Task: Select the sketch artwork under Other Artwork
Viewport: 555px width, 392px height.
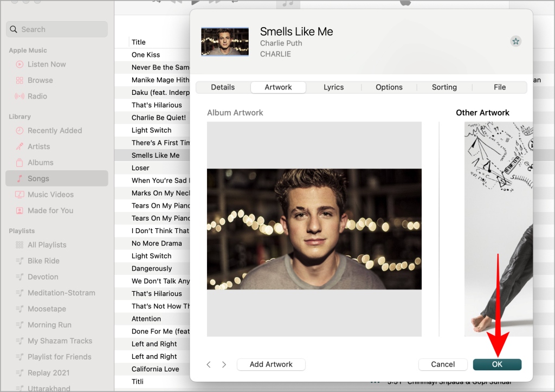Action: [x=499, y=229]
